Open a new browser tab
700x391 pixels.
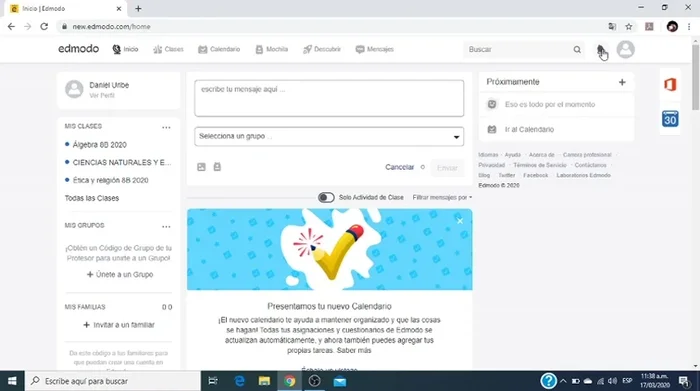pos(138,8)
